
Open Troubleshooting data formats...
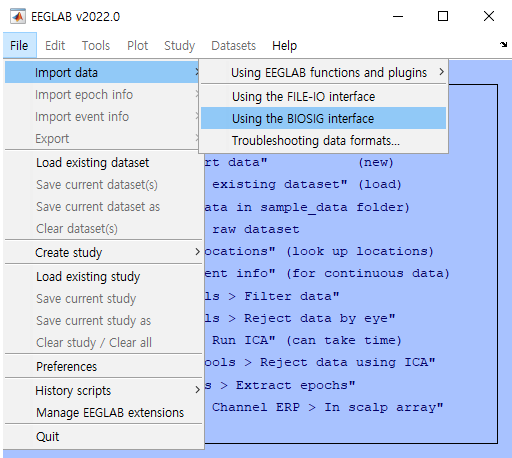(323, 141)
